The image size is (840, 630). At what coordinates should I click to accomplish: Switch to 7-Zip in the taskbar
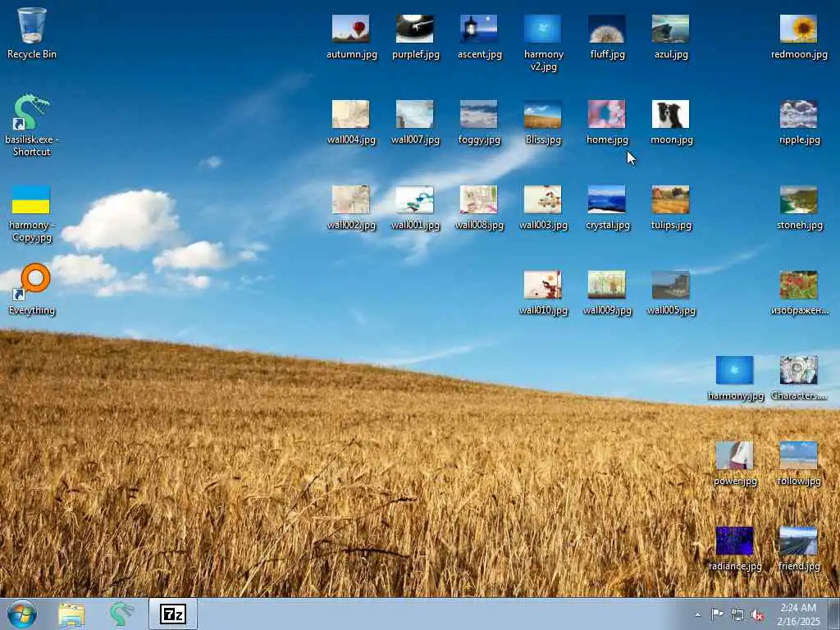click(x=173, y=614)
